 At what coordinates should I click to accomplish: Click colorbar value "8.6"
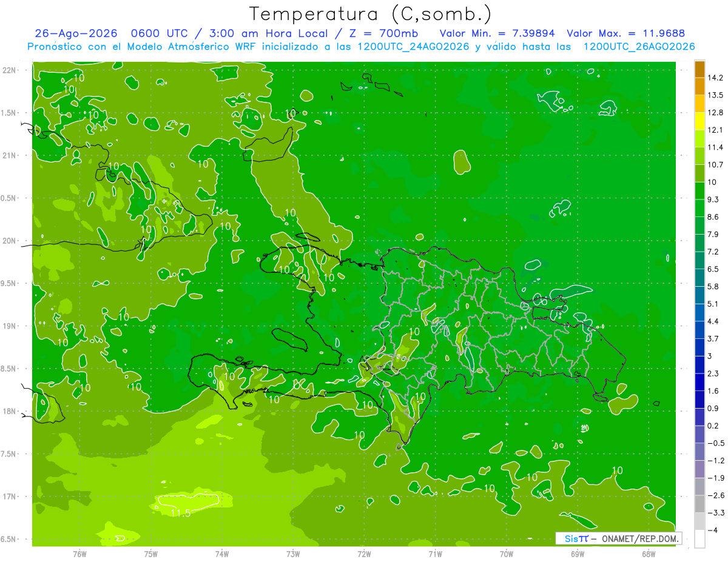click(714, 217)
